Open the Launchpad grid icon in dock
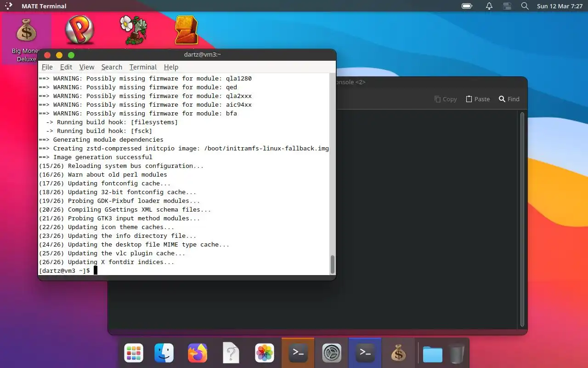This screenshot has height=368, width=588. pyautogui.click(x=134, y=353)
